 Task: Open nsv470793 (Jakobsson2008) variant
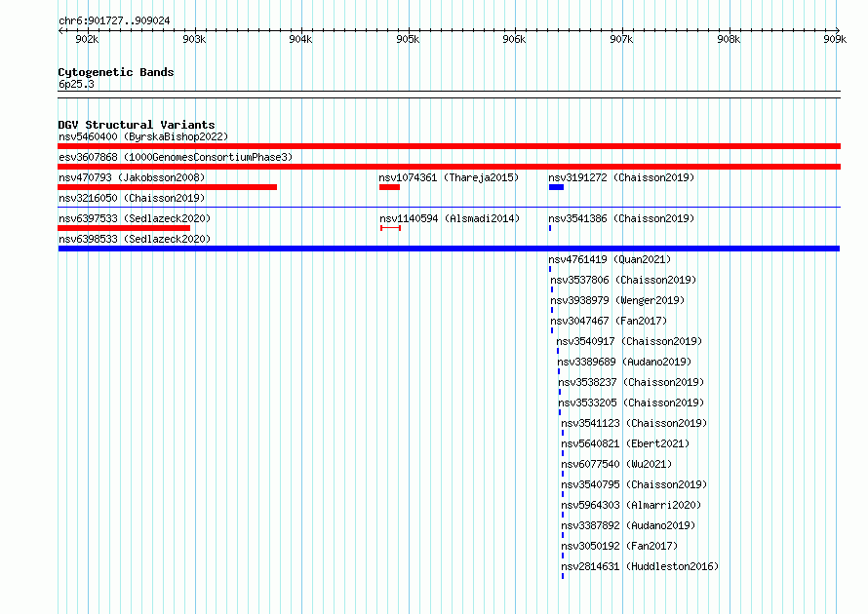coord(132,177)
